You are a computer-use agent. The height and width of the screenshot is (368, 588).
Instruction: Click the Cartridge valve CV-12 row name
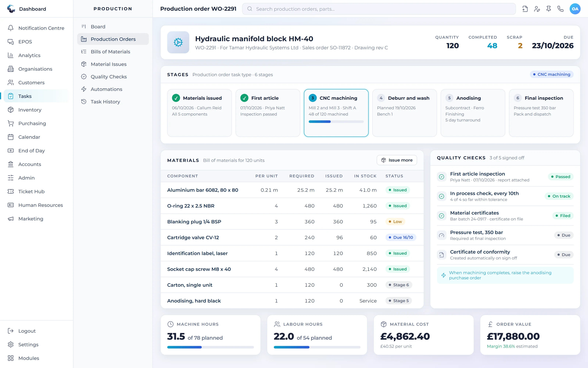(193, 237)
